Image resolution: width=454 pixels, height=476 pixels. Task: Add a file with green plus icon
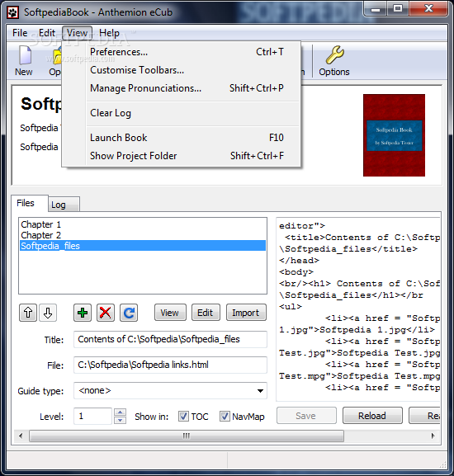coord(83,313)
